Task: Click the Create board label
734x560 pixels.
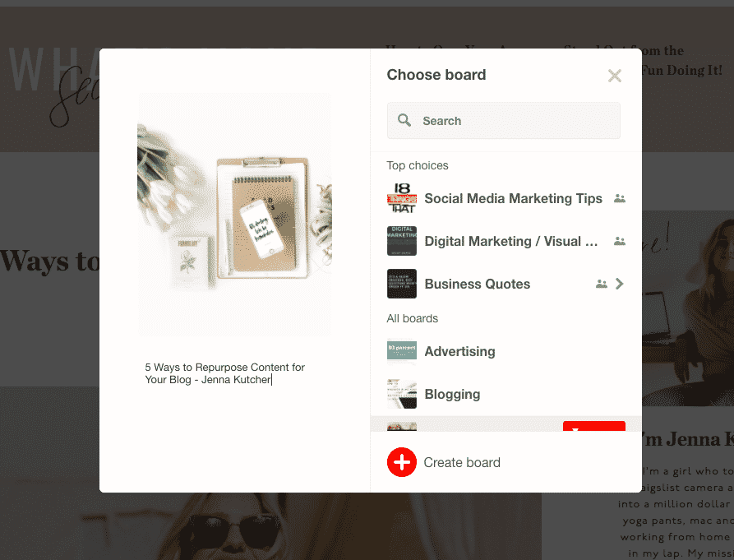Action: pyautogui.click(x=462, y=463)
